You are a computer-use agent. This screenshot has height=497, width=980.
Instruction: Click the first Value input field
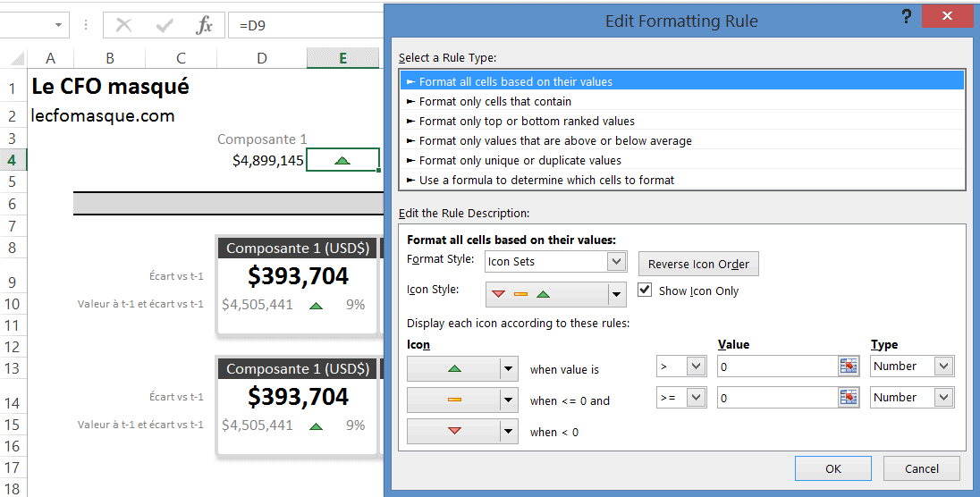click(774, 366)
